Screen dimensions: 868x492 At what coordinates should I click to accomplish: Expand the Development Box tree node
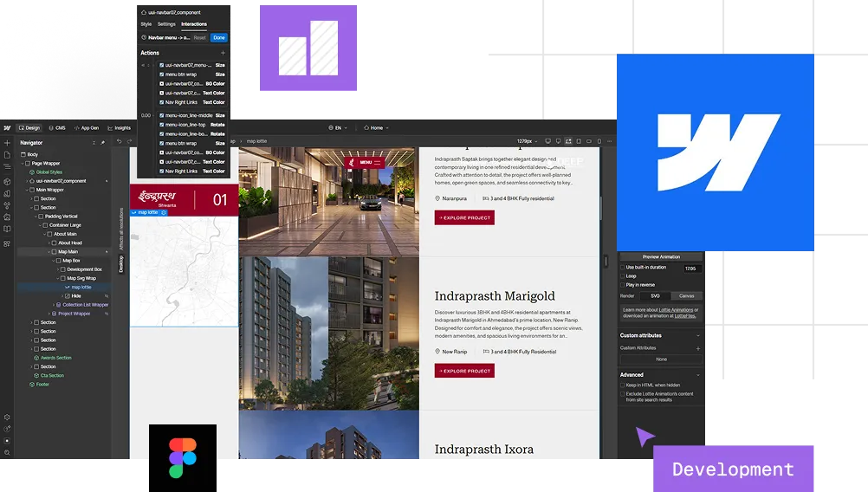[58, 269]
